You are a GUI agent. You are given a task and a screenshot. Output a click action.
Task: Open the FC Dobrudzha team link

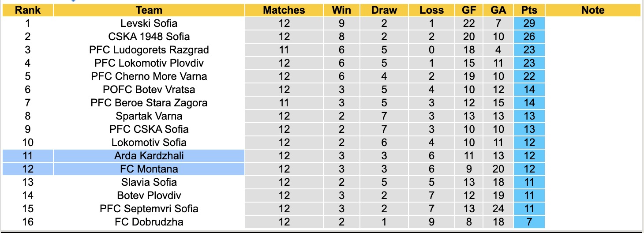[149, 222]
